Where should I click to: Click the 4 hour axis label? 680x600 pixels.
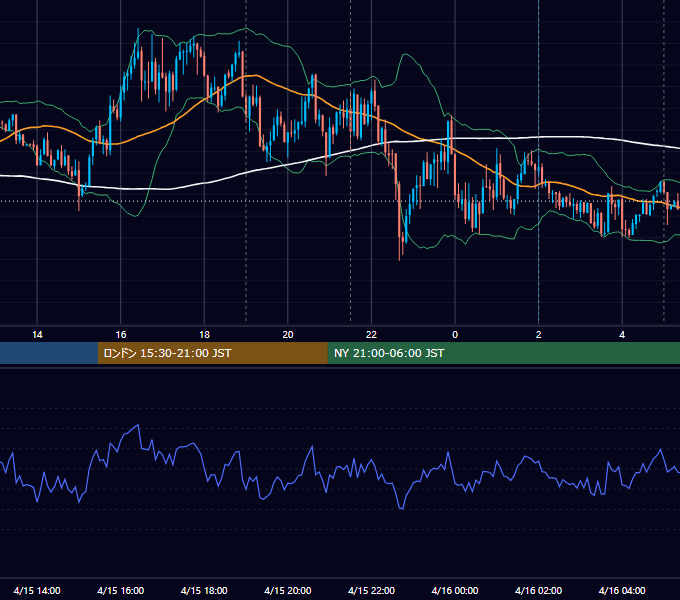pyautogui.click(x=622, y=335)
